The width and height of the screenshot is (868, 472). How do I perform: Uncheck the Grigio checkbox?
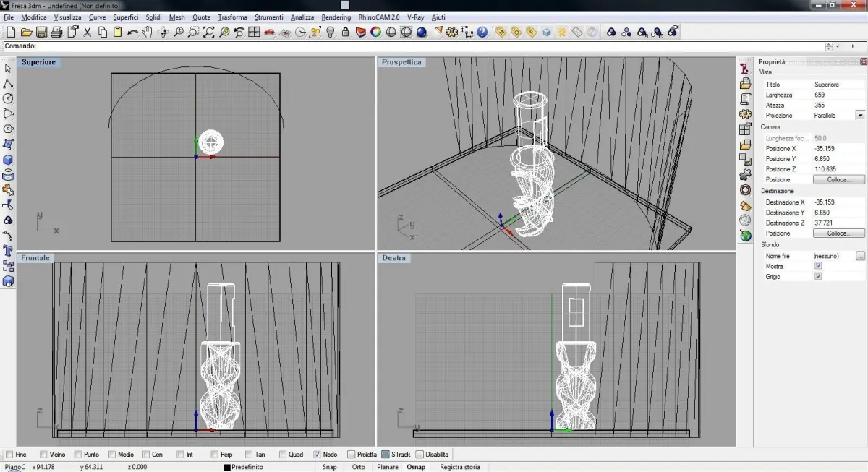tap(818, 276)
